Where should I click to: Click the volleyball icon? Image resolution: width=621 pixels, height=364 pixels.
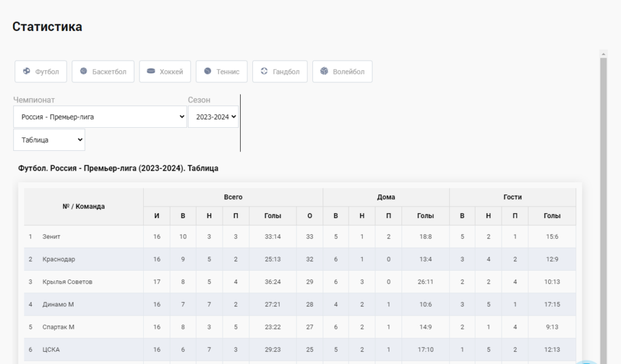point(324,71)
